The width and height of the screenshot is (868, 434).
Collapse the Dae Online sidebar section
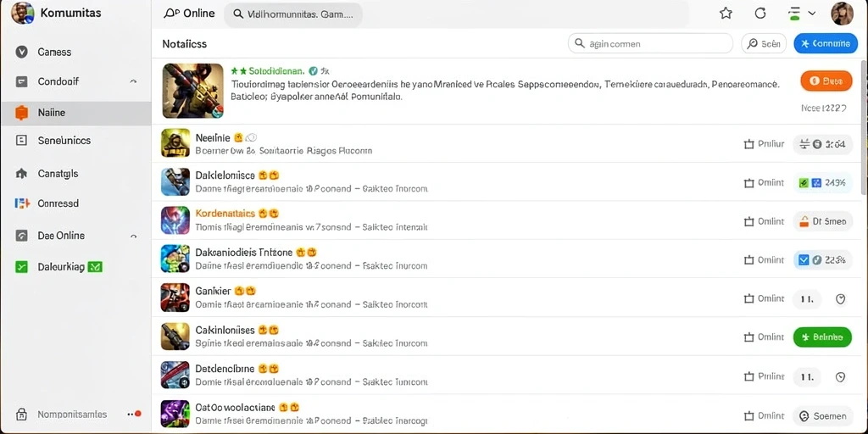[133, 236]
